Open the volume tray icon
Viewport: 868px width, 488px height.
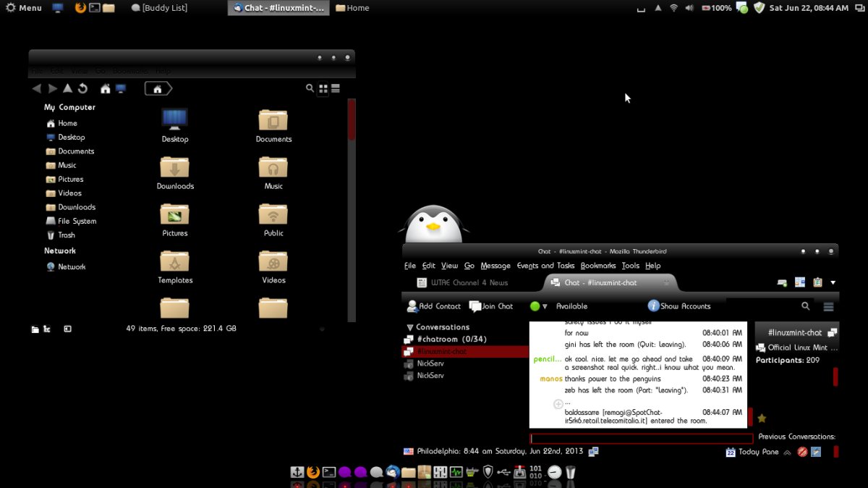click(x=689, y=8)
